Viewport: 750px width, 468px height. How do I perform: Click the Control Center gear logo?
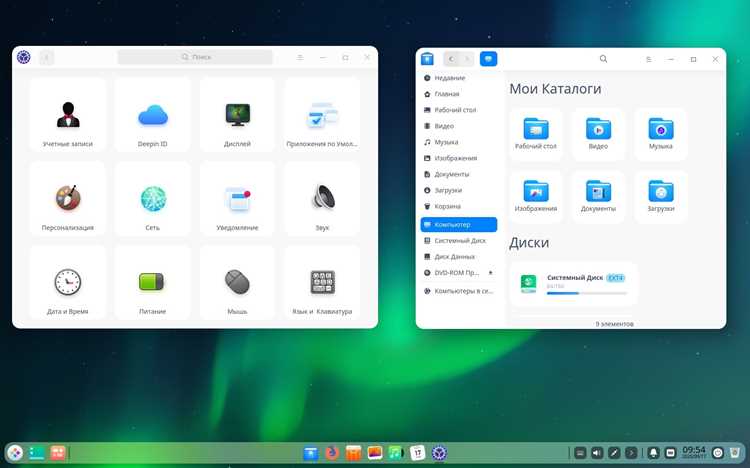coord(23,57)
